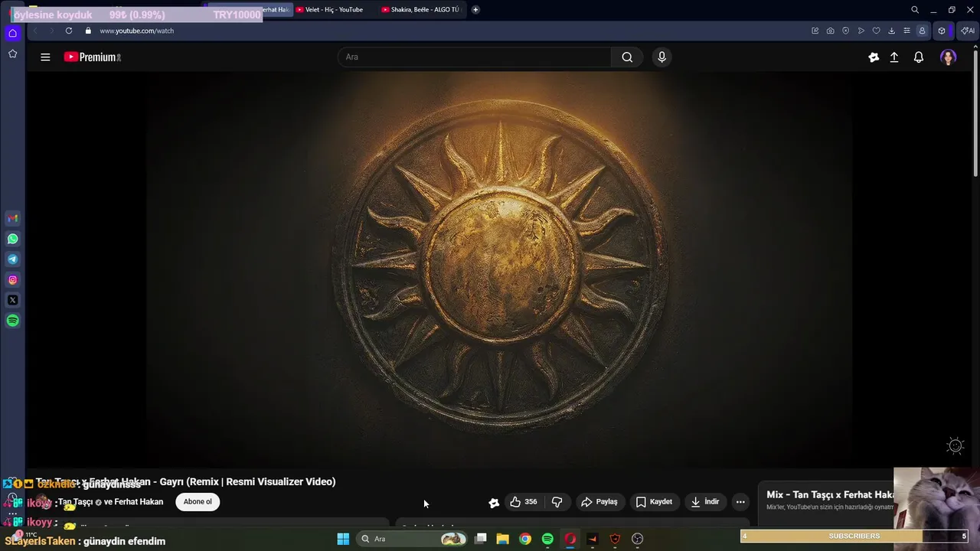Download the video with İndir button
This screenshot has height=551, width=980.
(x=705, y=502)
